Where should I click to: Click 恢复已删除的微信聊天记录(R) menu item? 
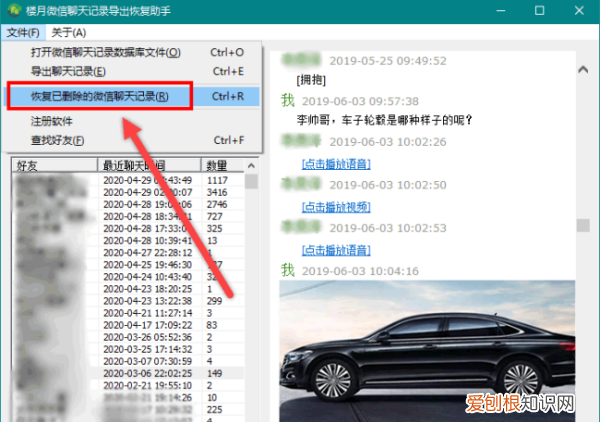132,96
